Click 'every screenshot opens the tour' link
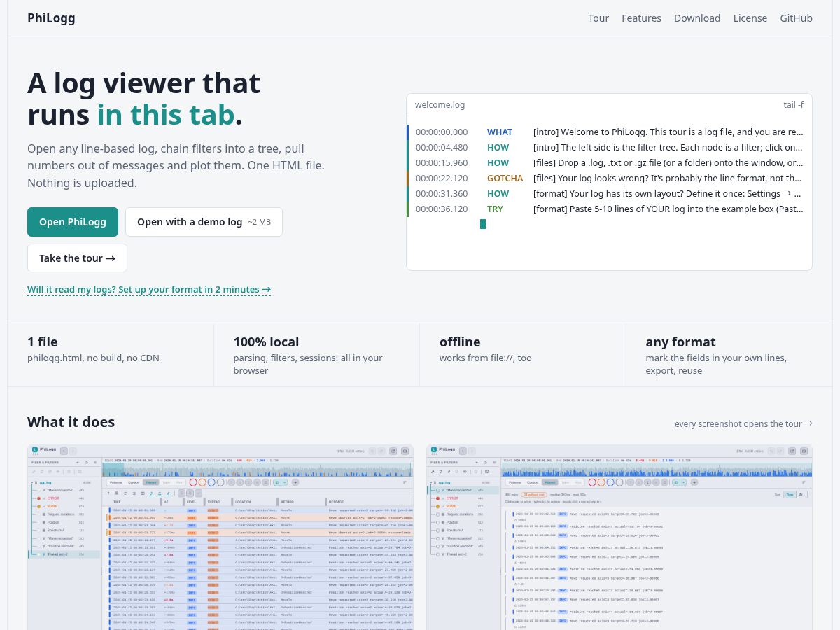Viewport: 840px width, 630px height. (x=743, y=423)
